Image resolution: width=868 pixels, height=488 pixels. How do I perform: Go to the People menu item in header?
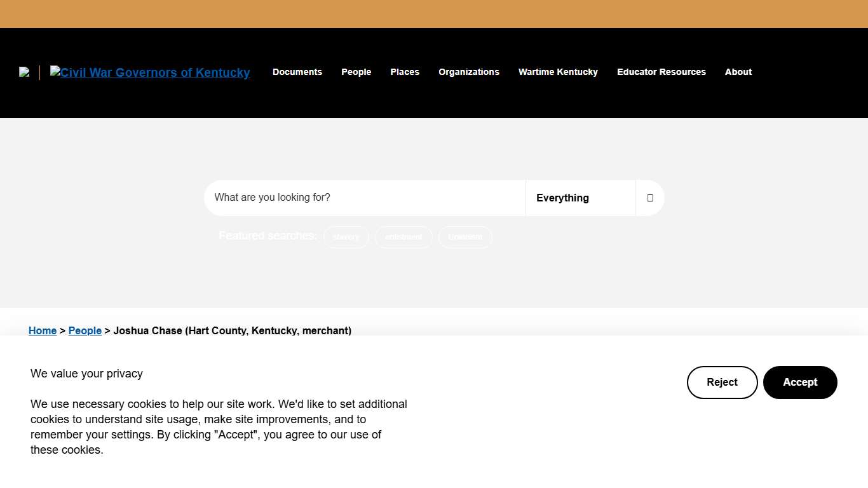point(356,72)
